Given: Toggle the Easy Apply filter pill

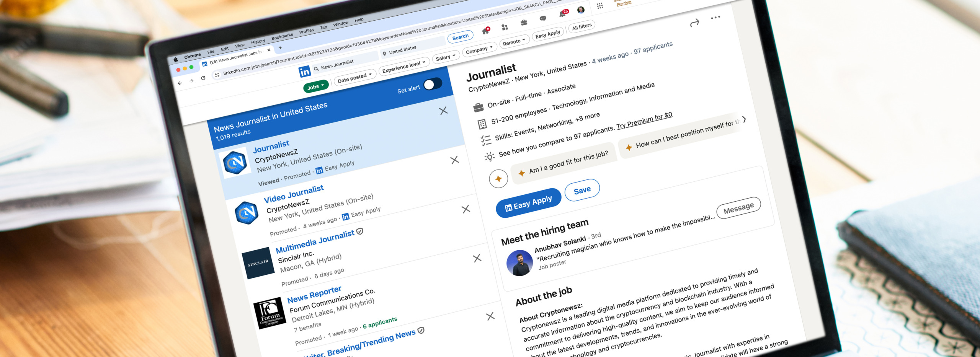Looking at the screenshot, I should point(547,34).
